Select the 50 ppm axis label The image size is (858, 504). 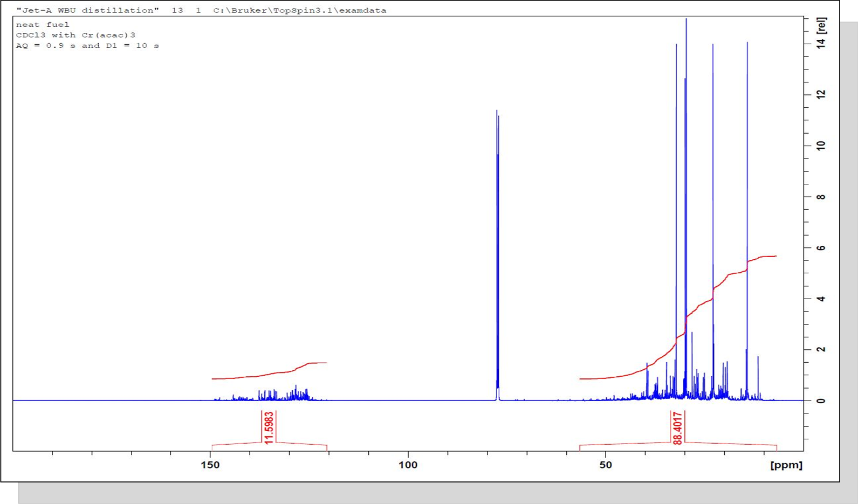605,465
